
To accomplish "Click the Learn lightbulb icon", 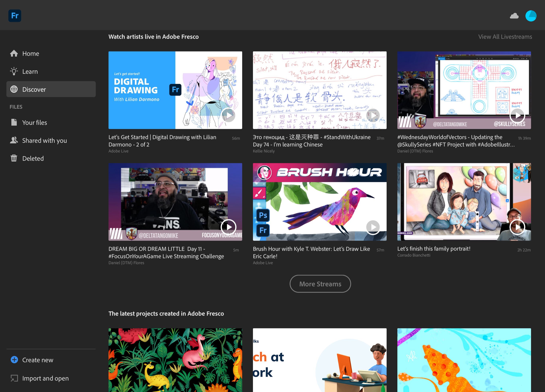I will (x=14, y=71).
